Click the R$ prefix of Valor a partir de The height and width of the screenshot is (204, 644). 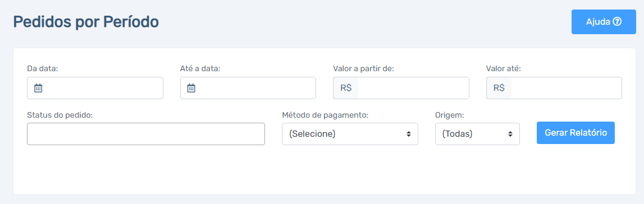tap(346, 87)
